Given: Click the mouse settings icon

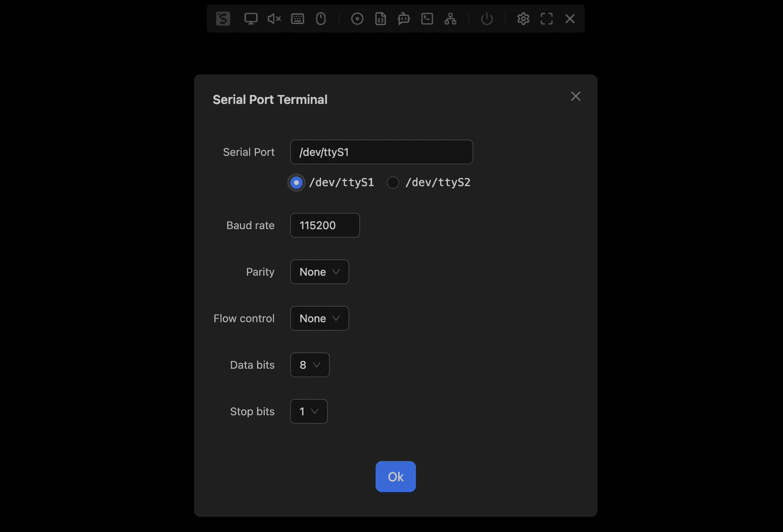Looking at the screenshot, I should tap(320, 19).
